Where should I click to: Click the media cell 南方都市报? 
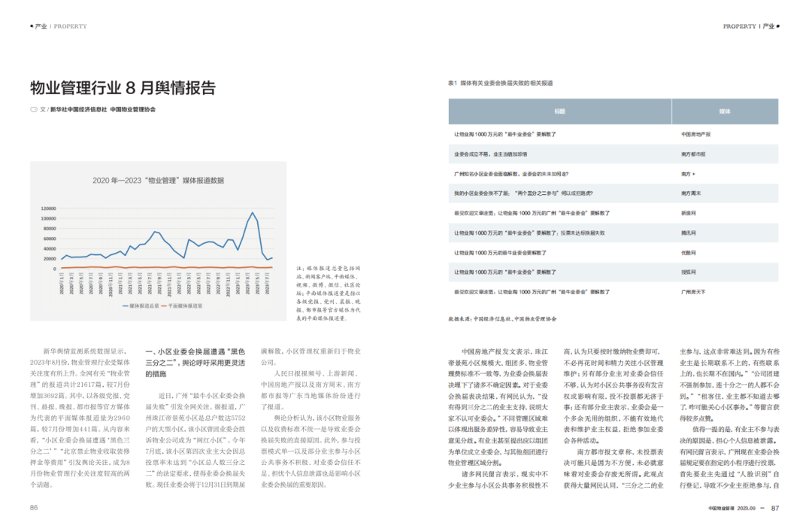point(693,154)
